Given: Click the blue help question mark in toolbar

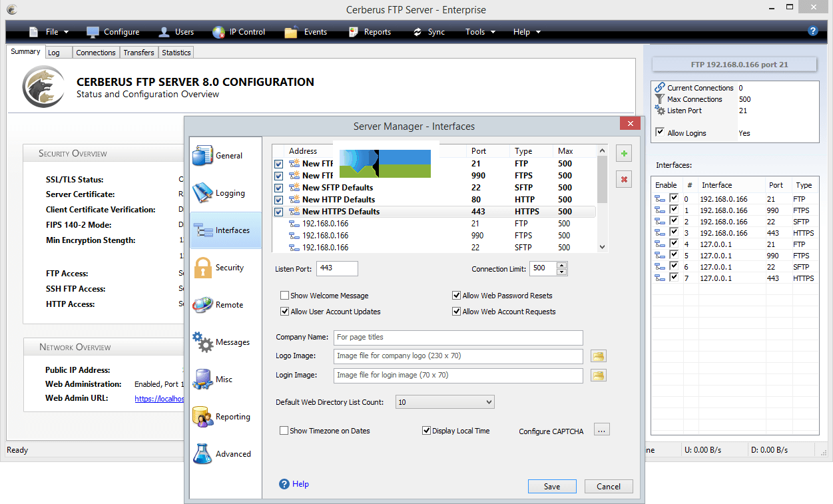Looking at the screenshot, I should 812,31.
